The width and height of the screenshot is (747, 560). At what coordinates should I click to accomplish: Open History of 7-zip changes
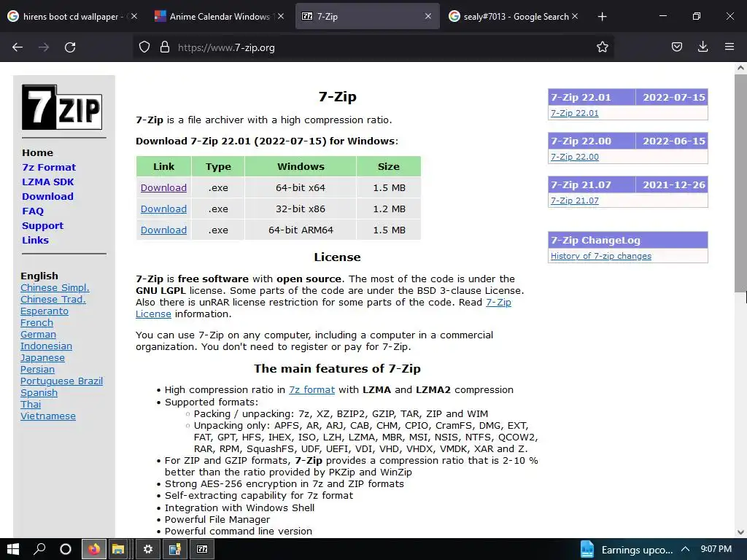pyautogui.click(x=601, y=256)
